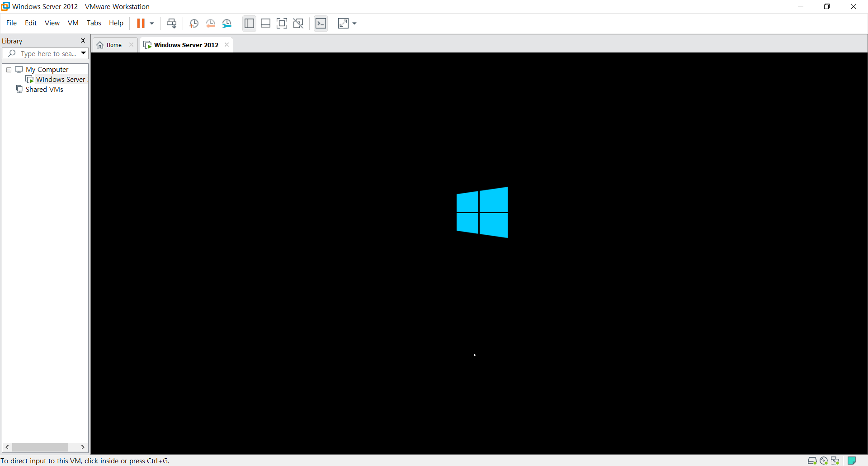Image resolution: width=868 pixels, height=466 pixels.
Task: Open the Tabs menu
Action: click(x=94, y=23)
